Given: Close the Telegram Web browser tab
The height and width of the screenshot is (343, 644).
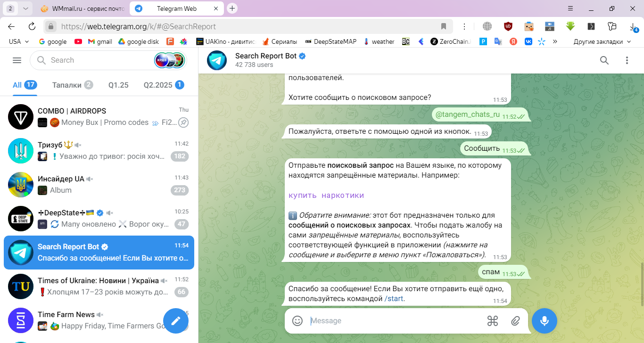Looking at the screenshot, I should (x=215, y=8).
